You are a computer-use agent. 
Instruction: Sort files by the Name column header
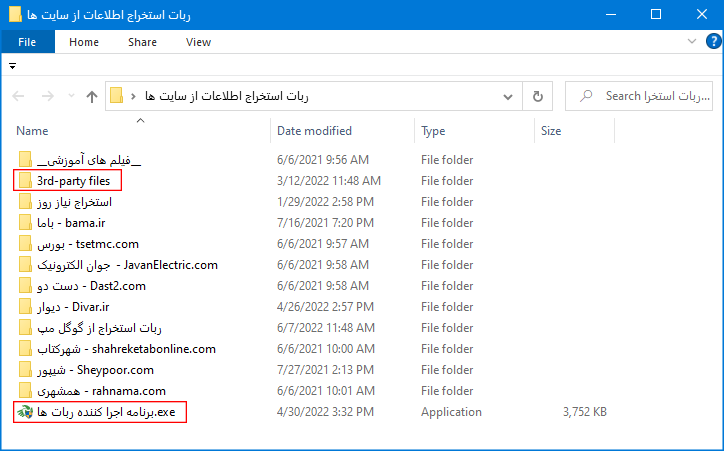coord(32,131)
